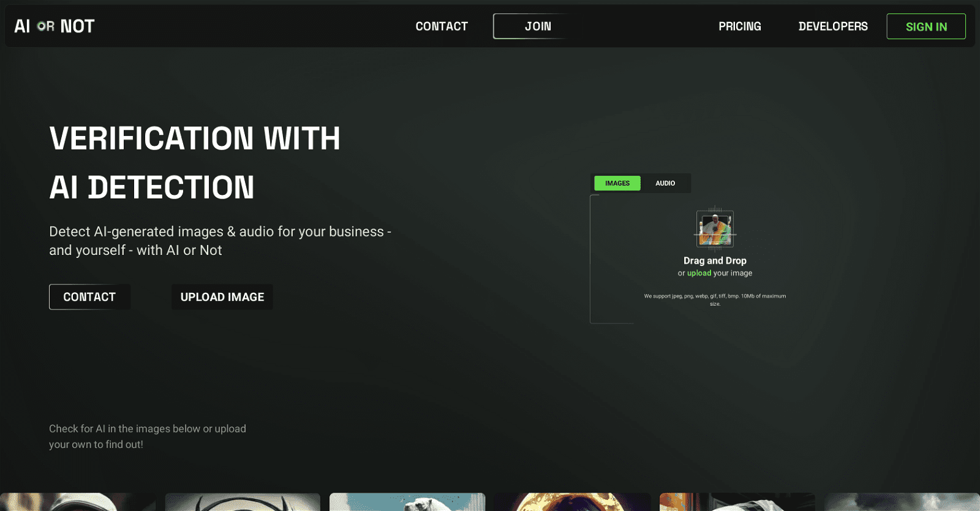Choose the sample image with curved black horns
980x511 pixels.
click(x=243, y=502)
